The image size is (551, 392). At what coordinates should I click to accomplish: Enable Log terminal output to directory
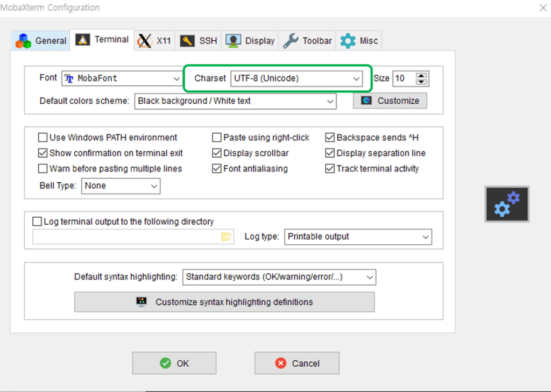[x=37, y=222]
